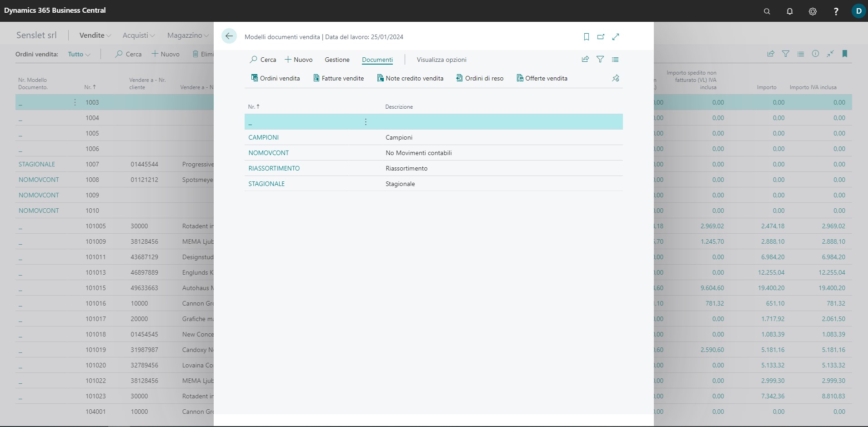Expand the Acquisti menu

(138, 35)
